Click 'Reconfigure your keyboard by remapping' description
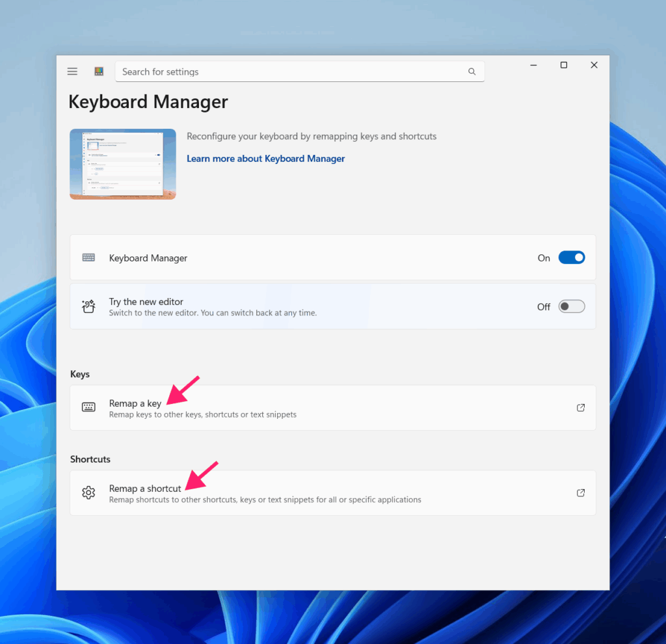Screen dimensions: 666x644 point(312,137)
